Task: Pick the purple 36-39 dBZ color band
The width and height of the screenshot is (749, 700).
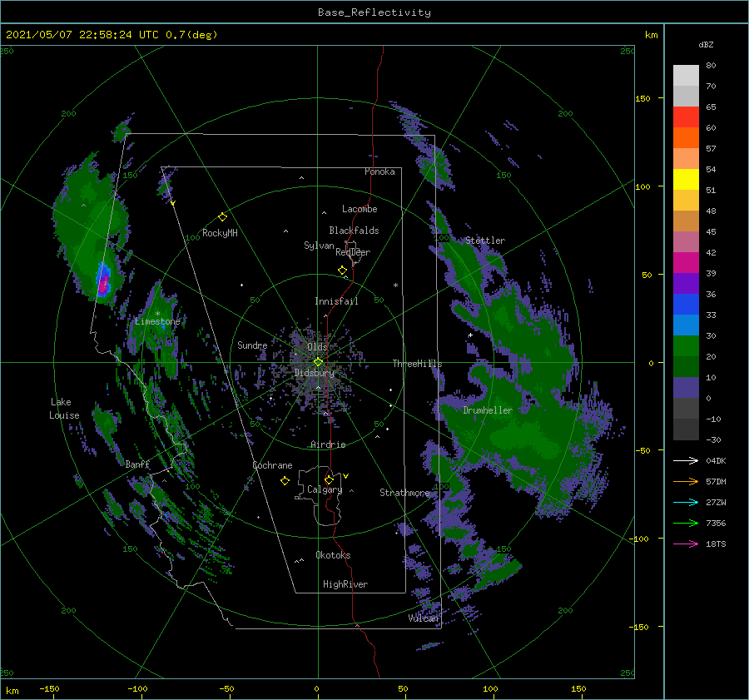Action: (x=686, y=284)
